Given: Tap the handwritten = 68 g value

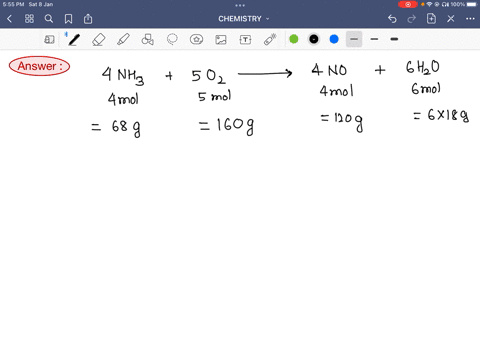Looking at the screenshot, I should (x=116, y=128).
